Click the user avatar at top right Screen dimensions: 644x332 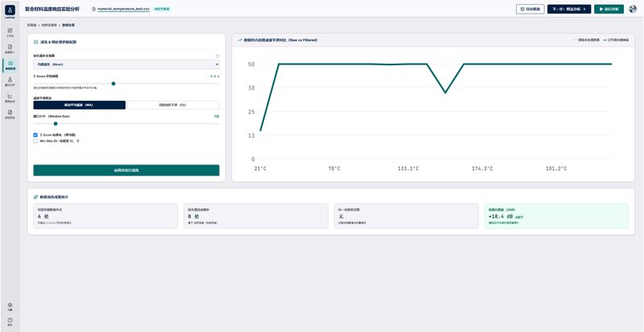[633, 9]
